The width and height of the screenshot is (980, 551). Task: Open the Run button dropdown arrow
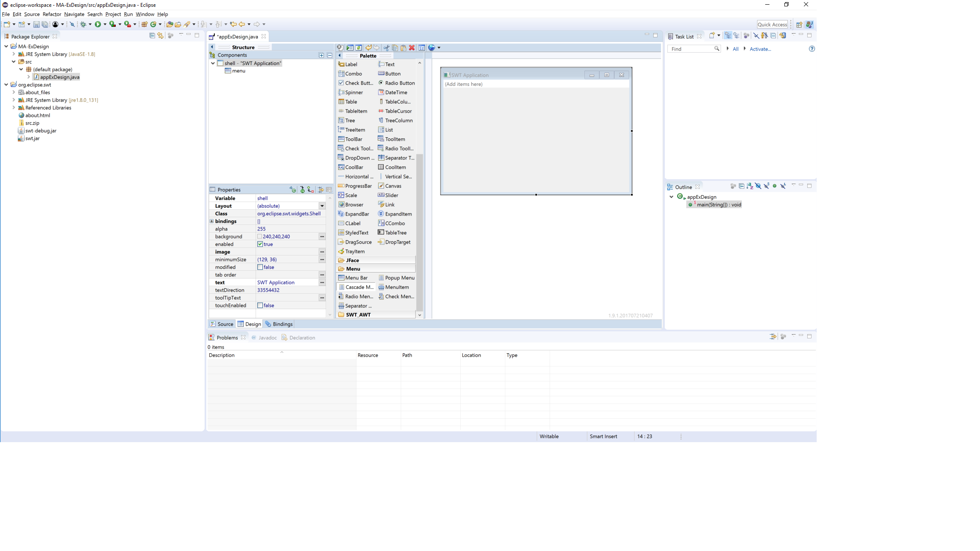[105, 24]
